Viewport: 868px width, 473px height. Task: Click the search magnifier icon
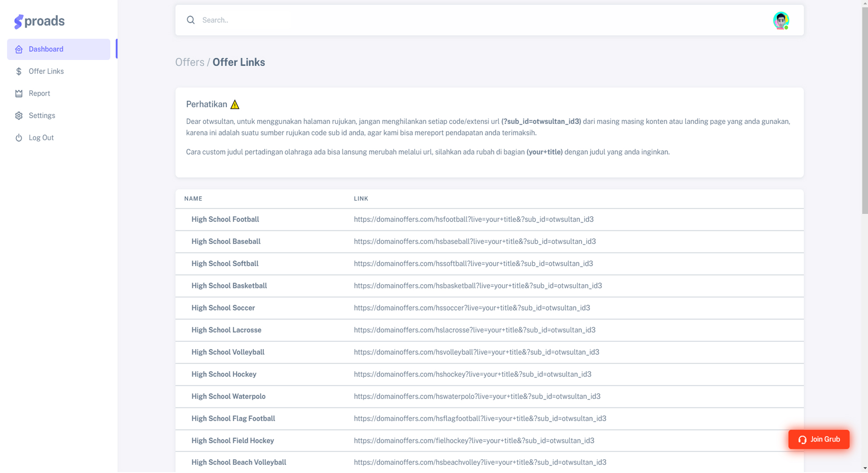[x=191, y=20]
